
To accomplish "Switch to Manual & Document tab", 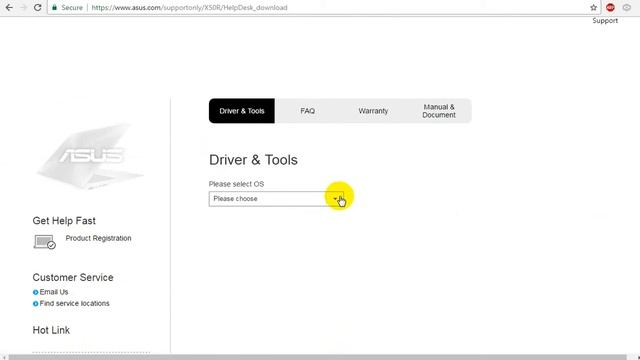I will [439, 111].
